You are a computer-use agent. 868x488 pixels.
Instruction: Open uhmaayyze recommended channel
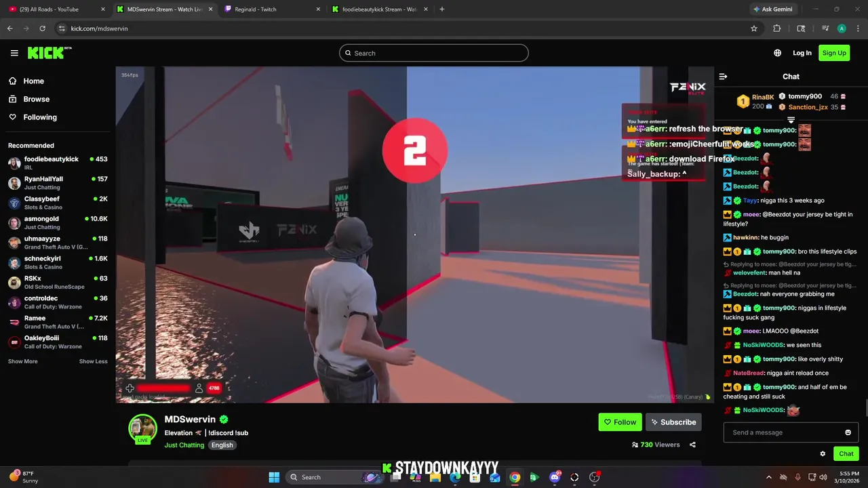click(58, 243)
